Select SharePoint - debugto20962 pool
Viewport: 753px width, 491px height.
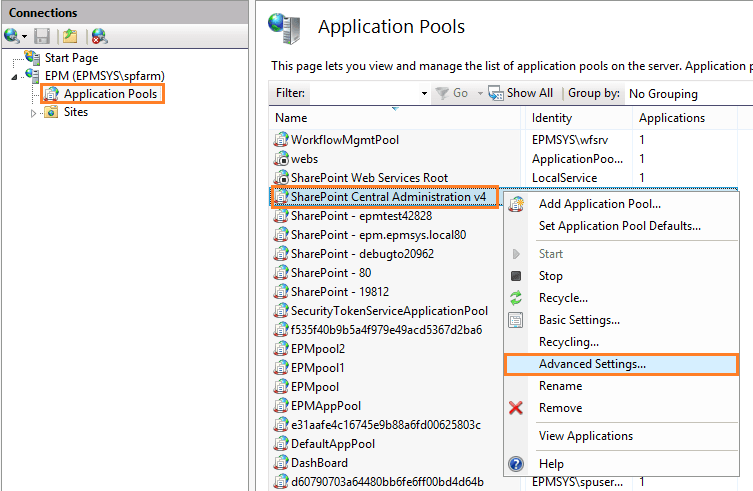pyautogui.click(x=362, y=254)
